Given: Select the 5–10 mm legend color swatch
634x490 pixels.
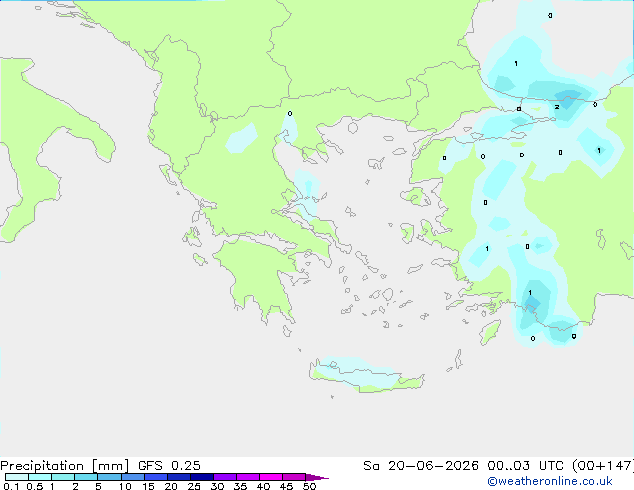Looking at the screenshot, I should point(109,477).
